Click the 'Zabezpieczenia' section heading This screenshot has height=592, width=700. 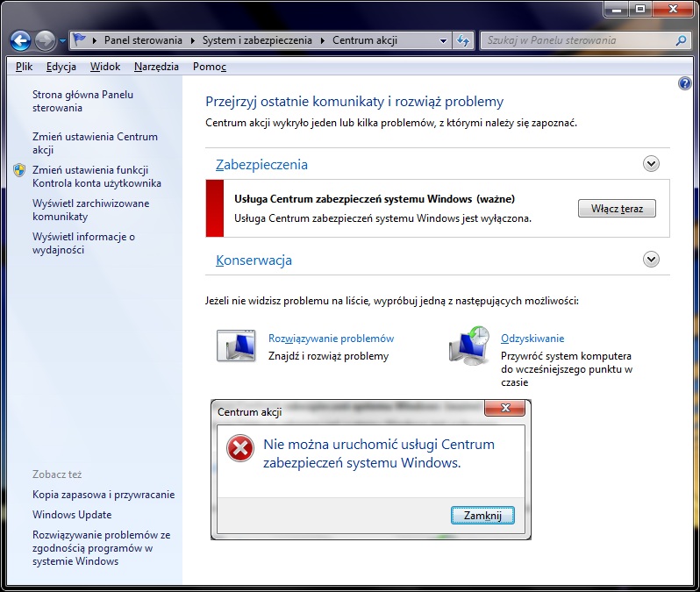(261, 165)
